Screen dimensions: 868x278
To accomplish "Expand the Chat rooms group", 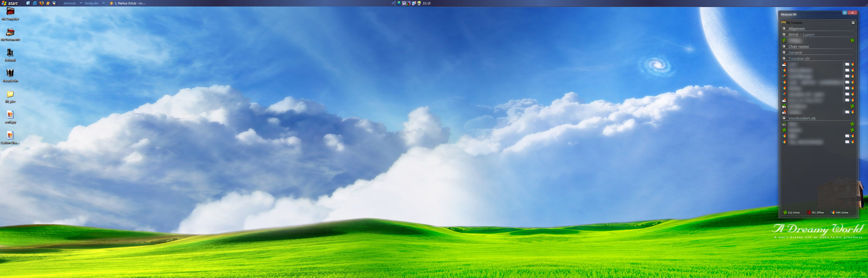I will point(784,46).
